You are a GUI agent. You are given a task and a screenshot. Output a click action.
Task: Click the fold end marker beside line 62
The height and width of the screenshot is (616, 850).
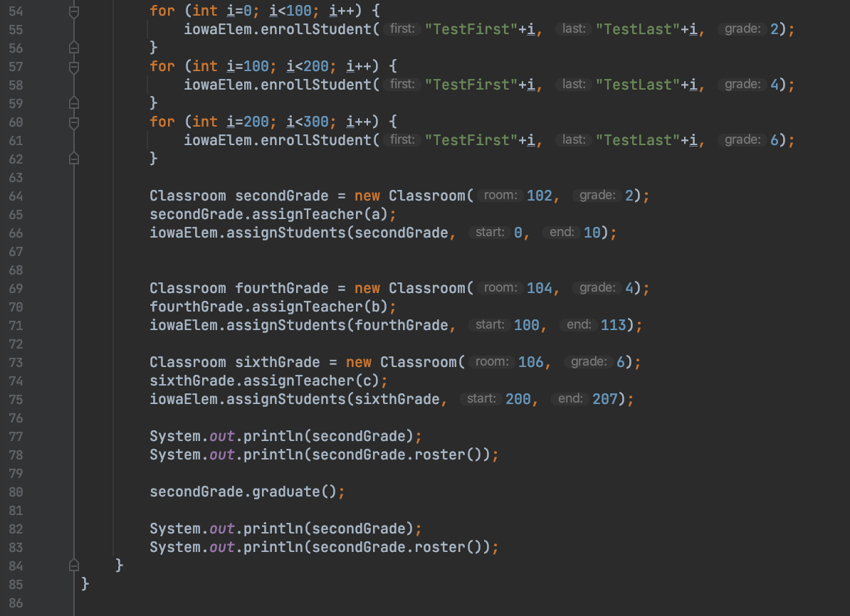coord(73,158)
